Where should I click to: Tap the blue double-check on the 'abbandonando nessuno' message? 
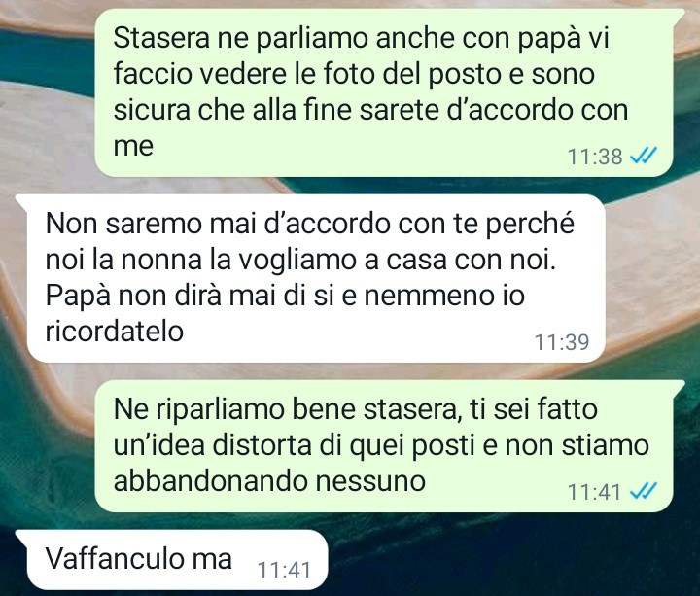[x=643, y=492]
